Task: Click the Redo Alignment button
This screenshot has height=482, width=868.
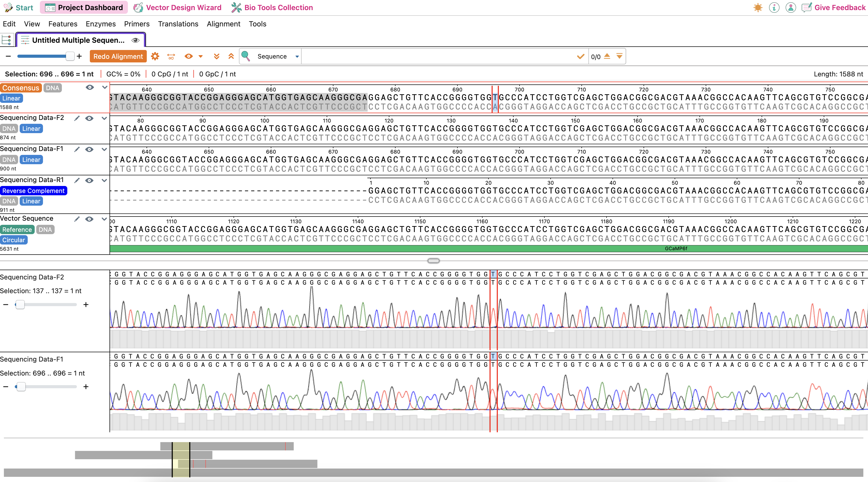Action: tap(118, 56)
